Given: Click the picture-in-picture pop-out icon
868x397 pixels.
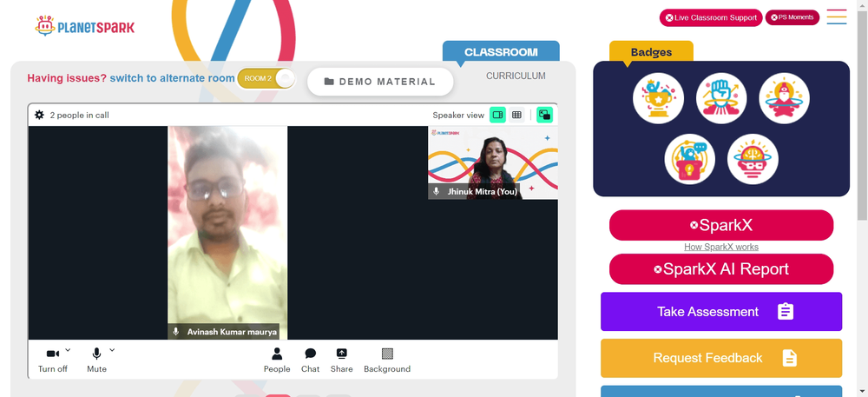Looking at the screenshot, I should [545, 115].
